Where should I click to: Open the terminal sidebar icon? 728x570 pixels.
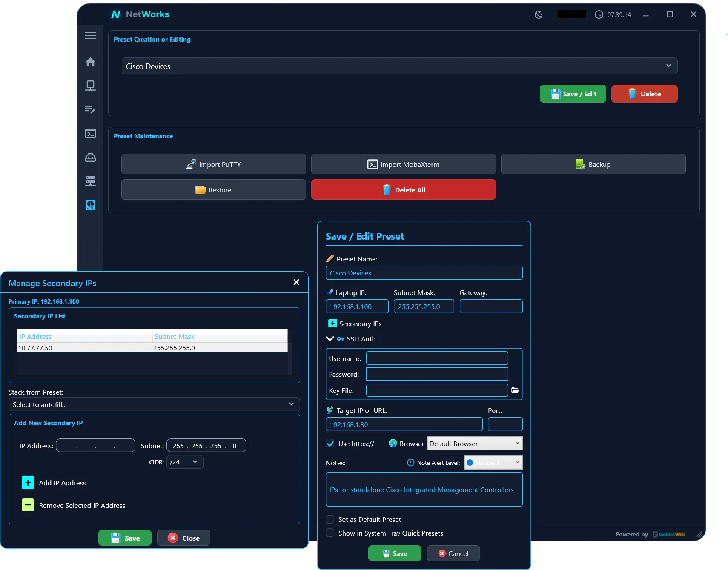(x=90, y=134)
